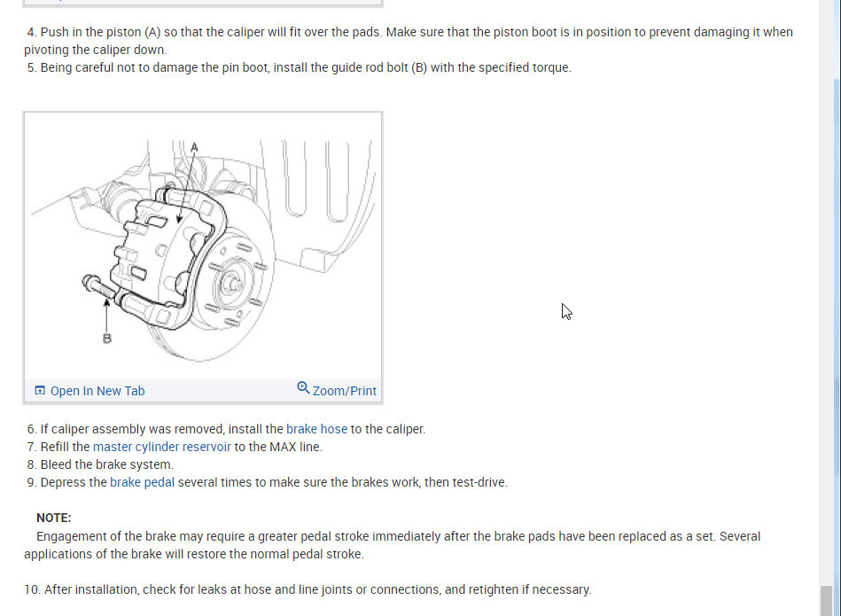This screenshot has height=616, width=841.
Task: Open the 'Open In New Tab' text link
Action: (x=97, y=391)
